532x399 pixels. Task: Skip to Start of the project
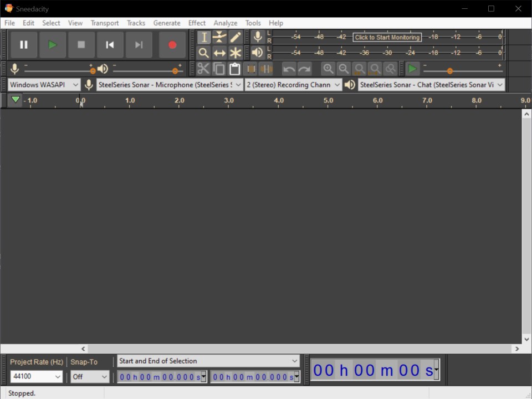click(110, 44)
